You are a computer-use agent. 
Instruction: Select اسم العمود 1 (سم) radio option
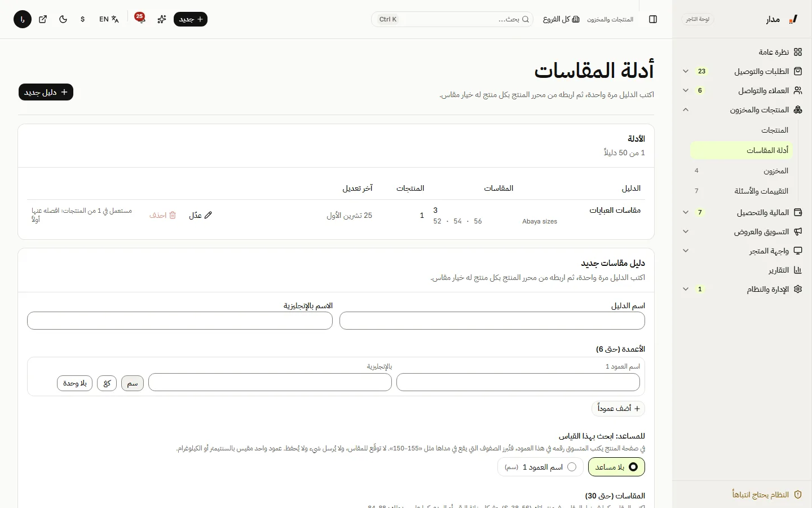click(540, 467)
